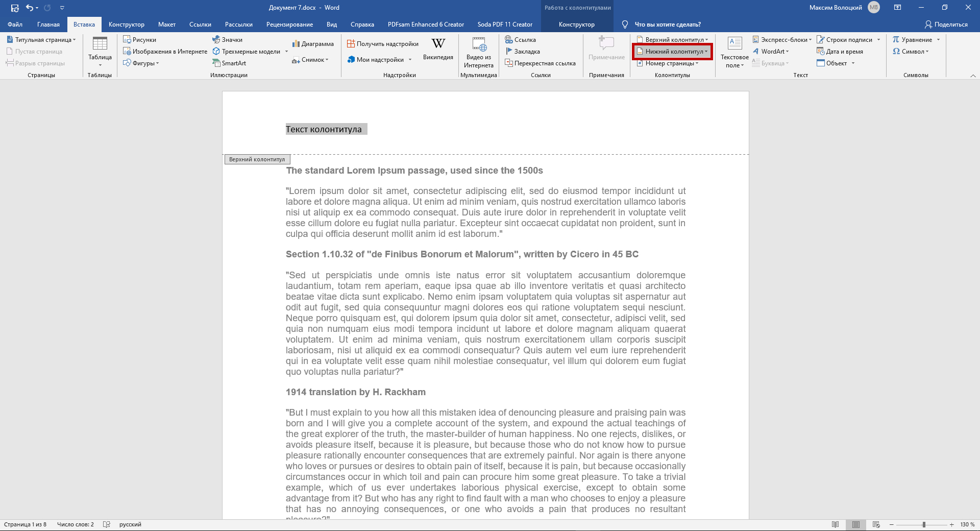Insert a Chart (Диаграмма)

tap(313, 44)
